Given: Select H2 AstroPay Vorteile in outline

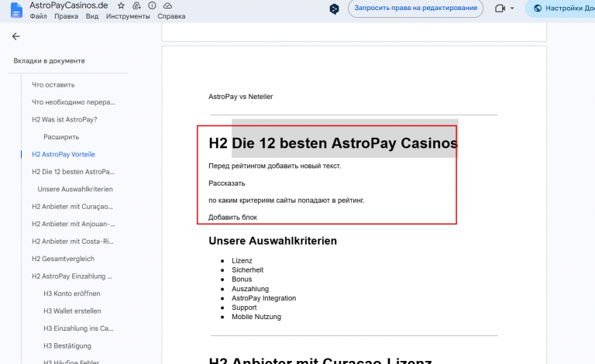Looking at the screenshot, I should 64,154.
